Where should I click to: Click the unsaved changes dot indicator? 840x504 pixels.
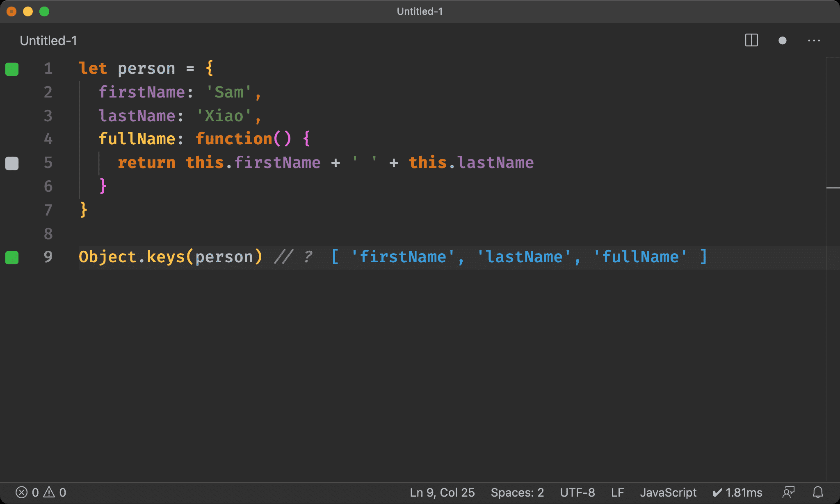[782, 41]
